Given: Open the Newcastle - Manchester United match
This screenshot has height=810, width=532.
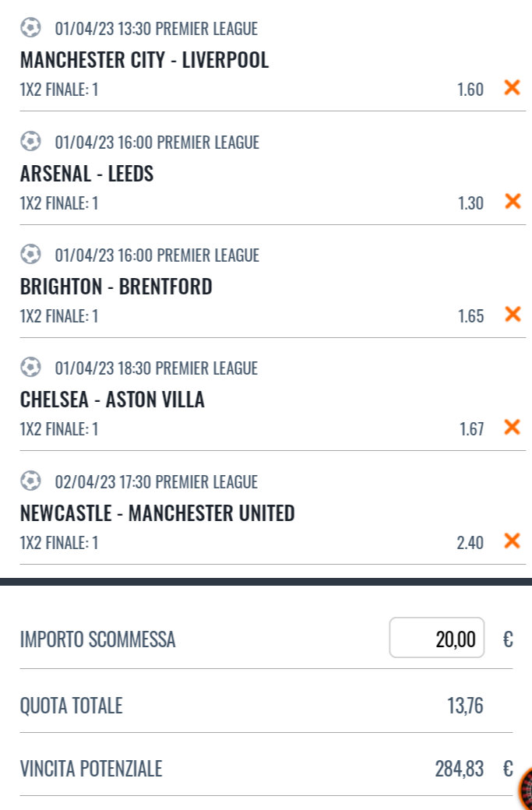Looking at the screenshot, I should [157, 513].
